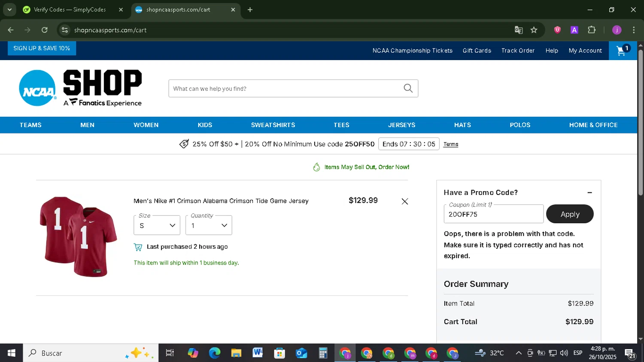
Task: Open the HATS menu
Action: [462, 125]
